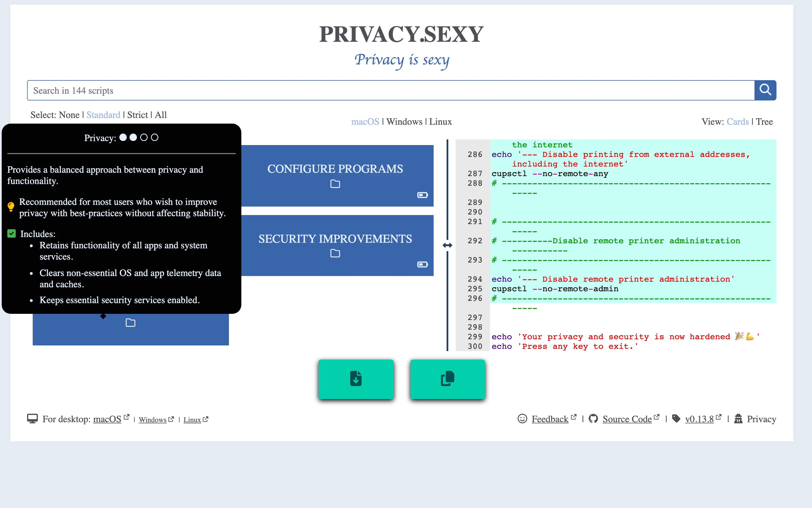
Task: Switch operating system to macOS
Action: 365,122
